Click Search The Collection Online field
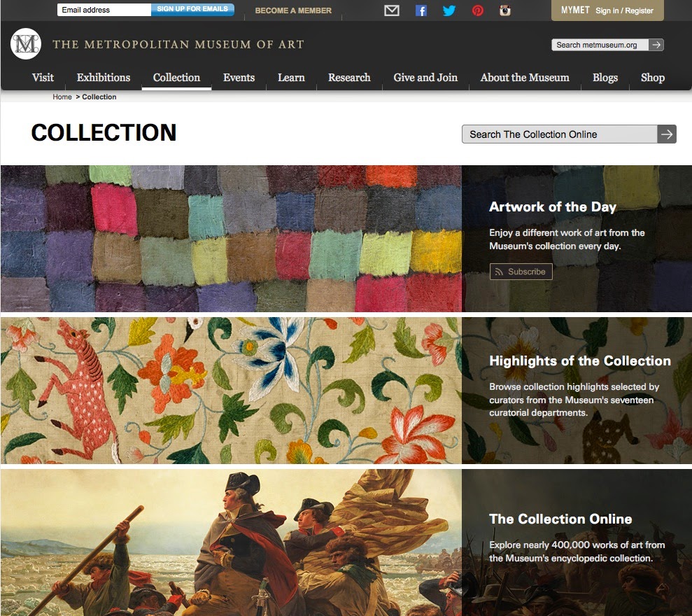Image resolution: width=692 pixels, height=616 pixels. point(559,134)
